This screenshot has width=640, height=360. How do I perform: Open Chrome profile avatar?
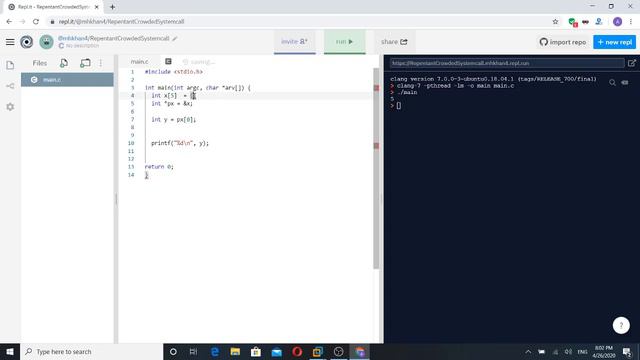(617, 22)
